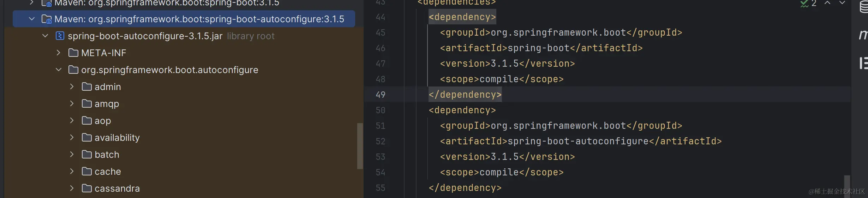Select the availability package row
The width and height of the screenshot is (868, 198).
(184, 137)
